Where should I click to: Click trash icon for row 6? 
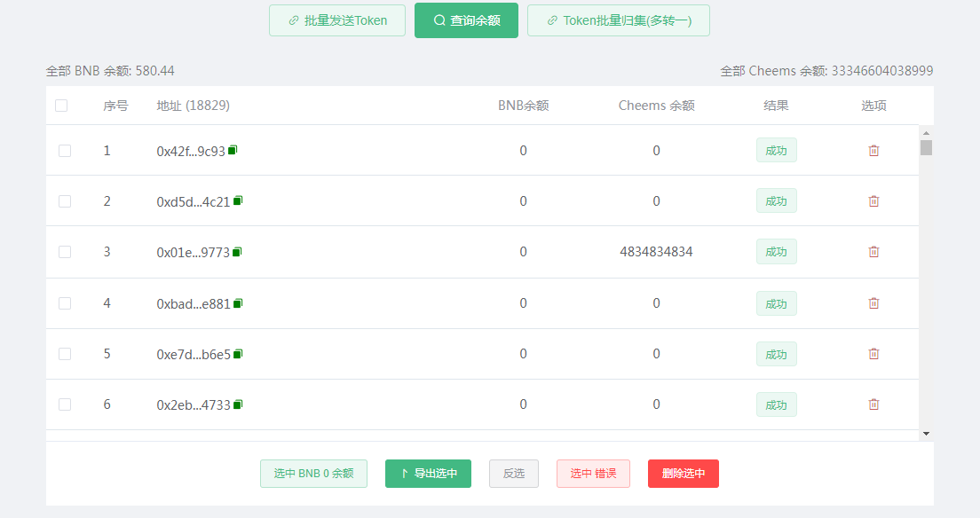coord(873,404)
